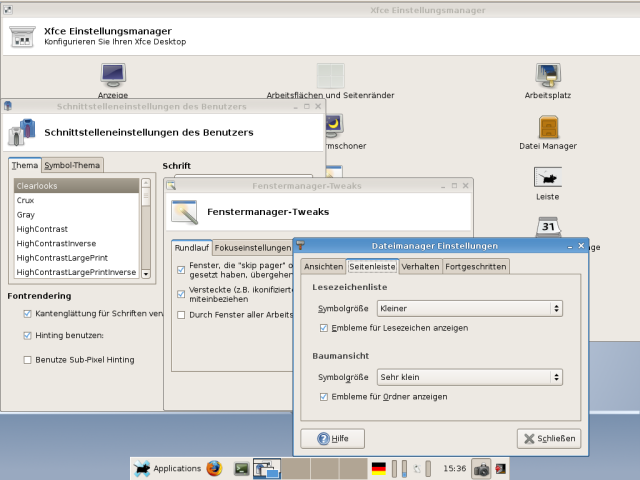Click theme list scrollbar down arrow
Viewport: 640px width, 480px height.
(x=146, y=274)
